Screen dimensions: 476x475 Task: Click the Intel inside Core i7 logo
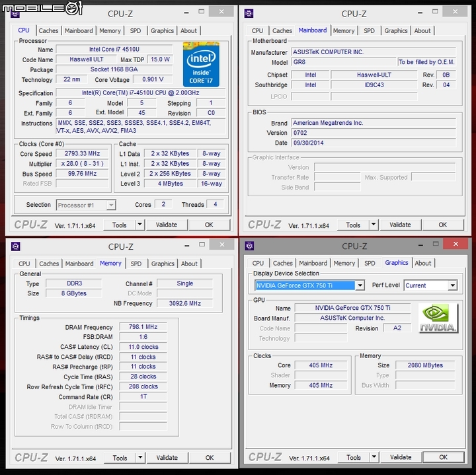click(201, 64)
